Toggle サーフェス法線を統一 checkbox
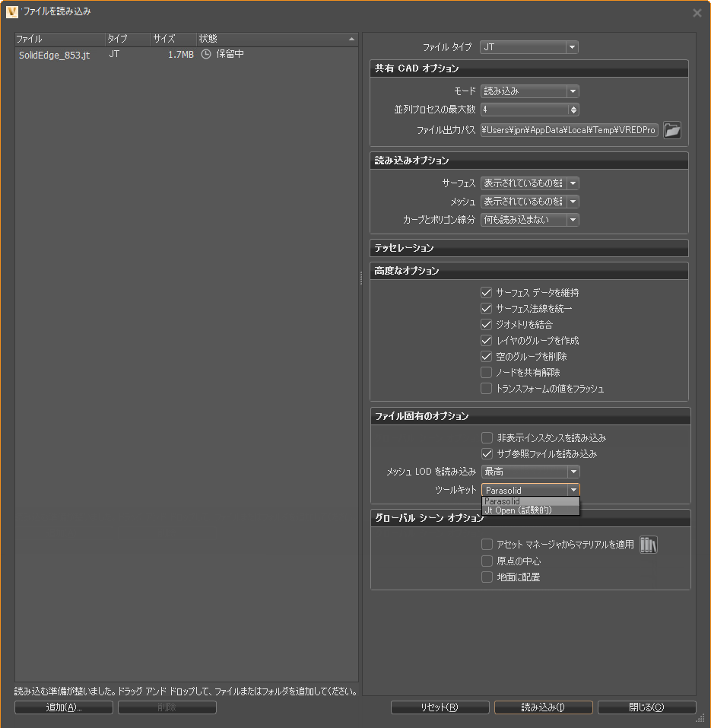711x728 pixels. tap(486, 308)
